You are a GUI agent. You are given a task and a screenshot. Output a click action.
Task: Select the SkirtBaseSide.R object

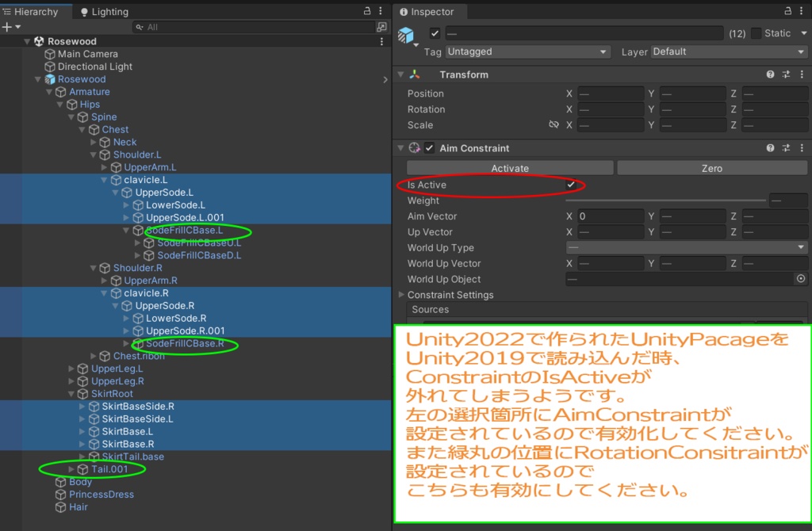pyautogui.click(x=137, y=407)
